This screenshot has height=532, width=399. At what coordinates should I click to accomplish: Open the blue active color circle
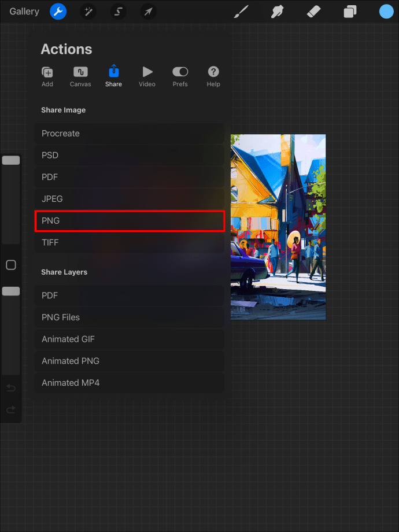tap(386, 12)
